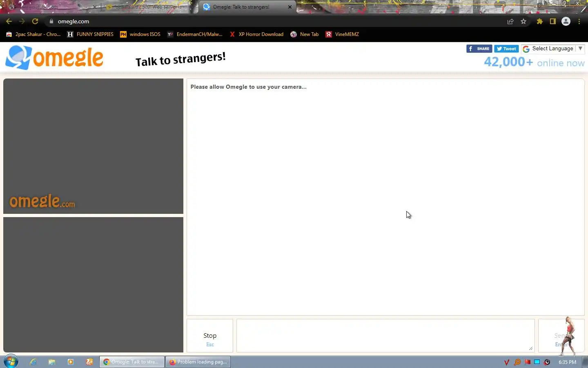The width and height of the screenshot is (588, 368).
Task: Open the Extensions puzzle icon
Action: (540, 21)
